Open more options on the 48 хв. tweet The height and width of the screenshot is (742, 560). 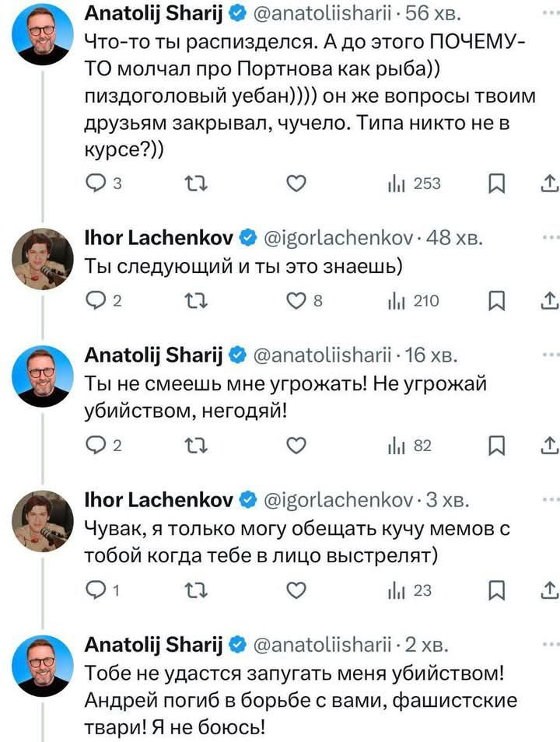(551, 236)
